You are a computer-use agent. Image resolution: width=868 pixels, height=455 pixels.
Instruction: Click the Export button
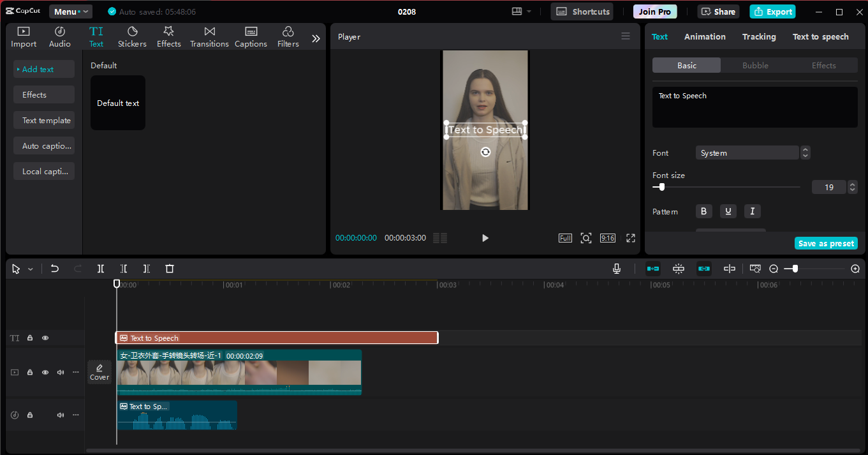[x=772, y=11]
